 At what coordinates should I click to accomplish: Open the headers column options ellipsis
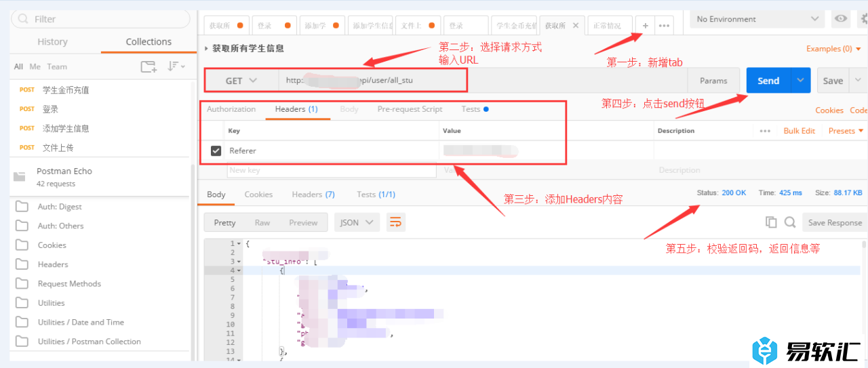coord(766,131)
